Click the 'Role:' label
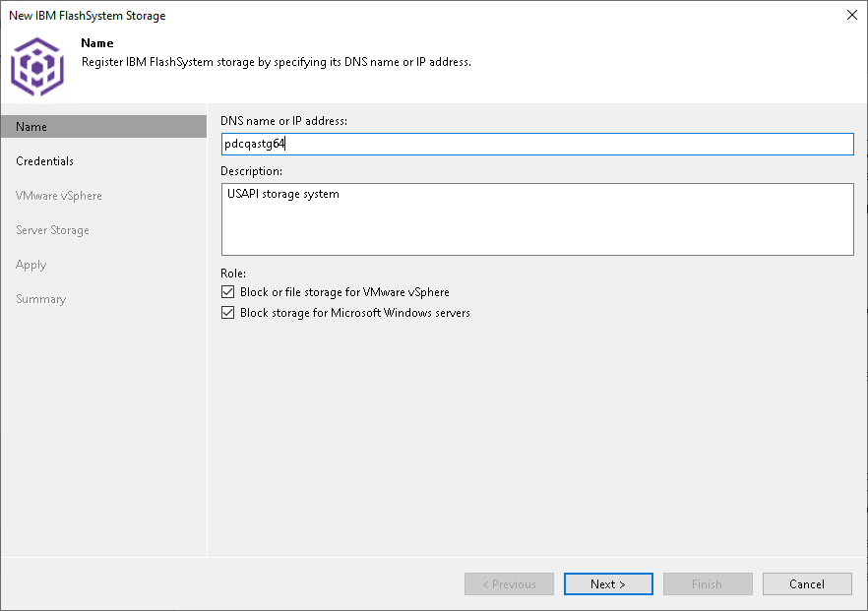This screenshot has width=868, height=611. click(233, 273)
